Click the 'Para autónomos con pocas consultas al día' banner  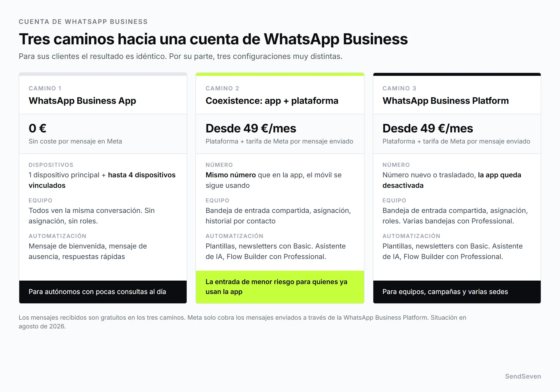coord(103,292)
